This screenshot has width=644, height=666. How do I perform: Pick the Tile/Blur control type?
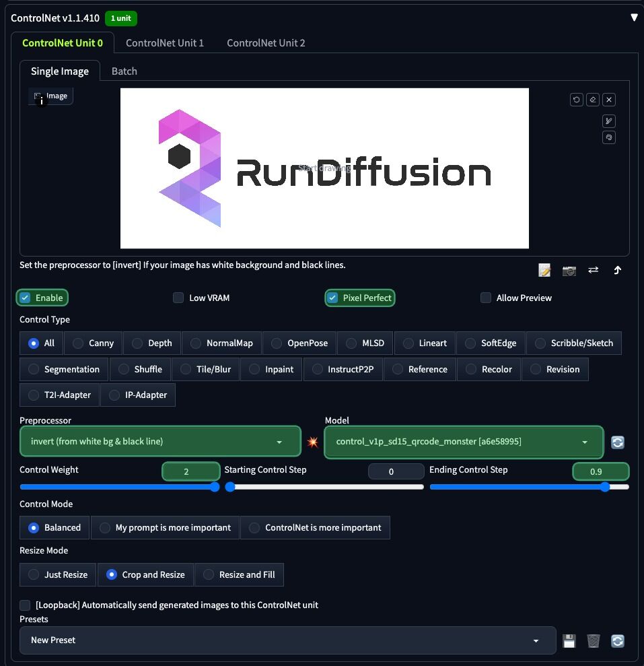click(205, 369)
